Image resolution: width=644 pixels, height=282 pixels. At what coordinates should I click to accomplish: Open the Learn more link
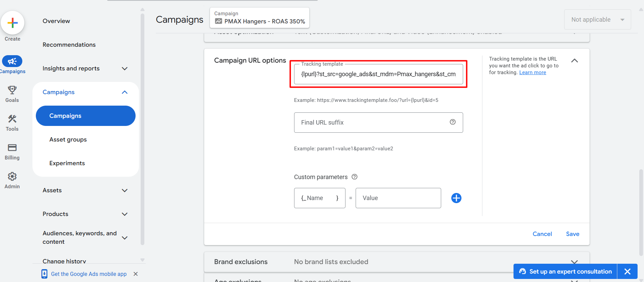tap(532, 72)
